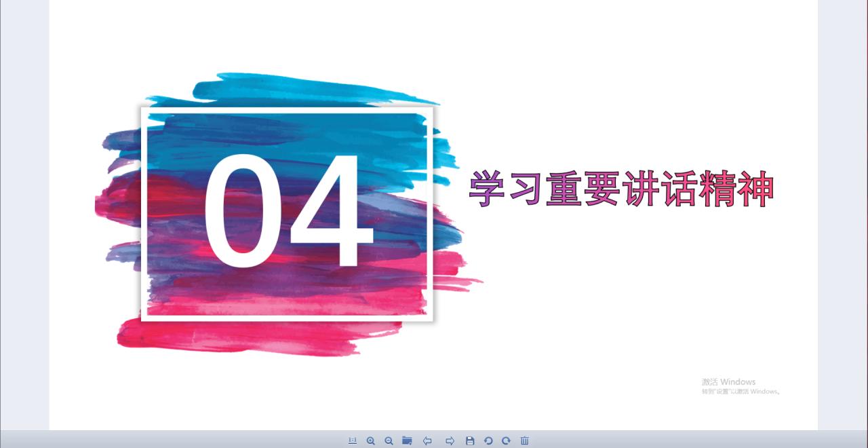The image size is (868, 448).
Task: Click the "转到设置以激活 Windows" small text line
Action: [741, 392]
